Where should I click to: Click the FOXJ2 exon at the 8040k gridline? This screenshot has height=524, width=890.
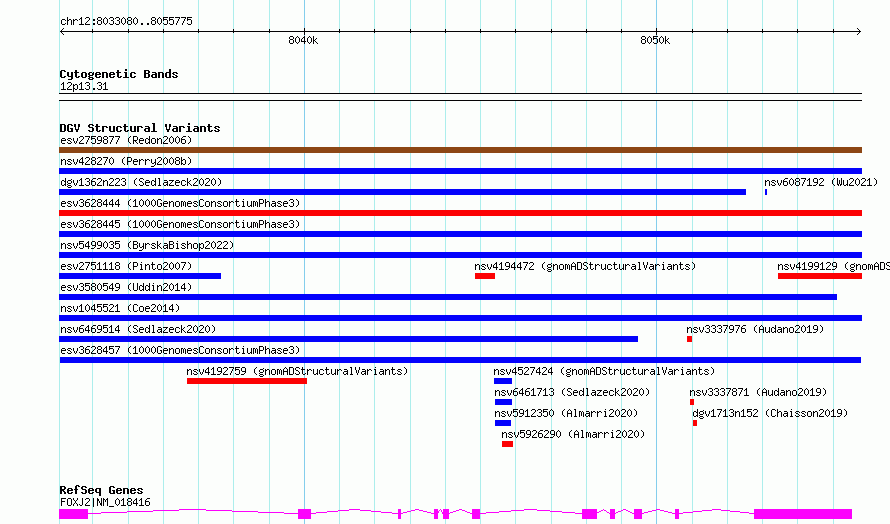click(304, 514)
